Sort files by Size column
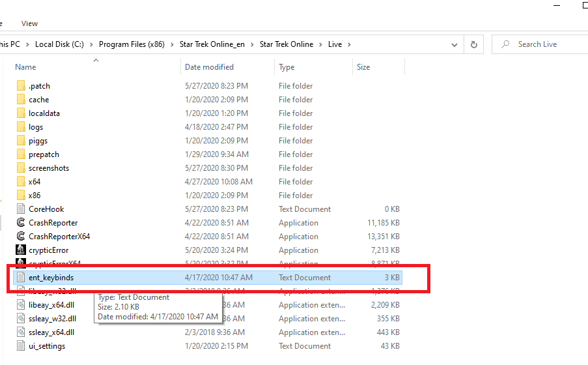The height and width of the screenshot is (365, 588). pyautogui.click(x=363, y=67)
